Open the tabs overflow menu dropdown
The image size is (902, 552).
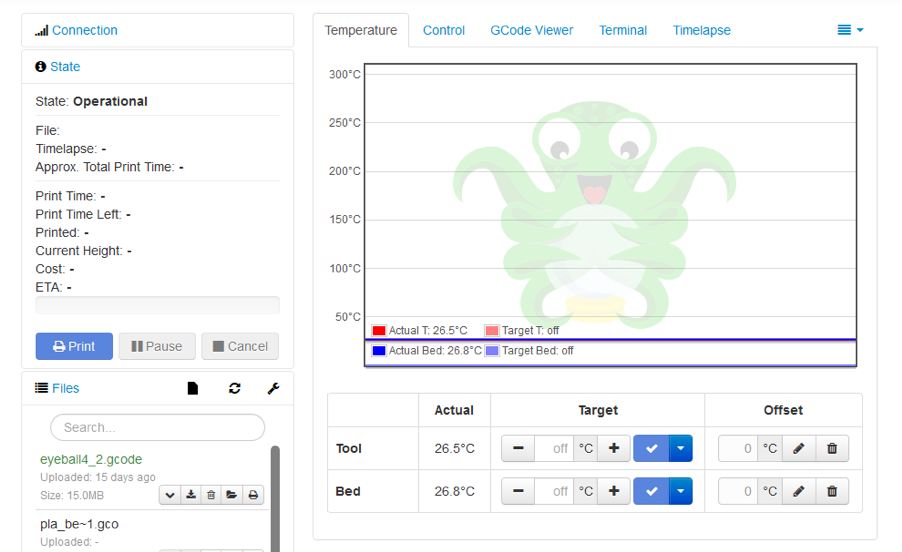pyautogui.click(x=850, y=30)
